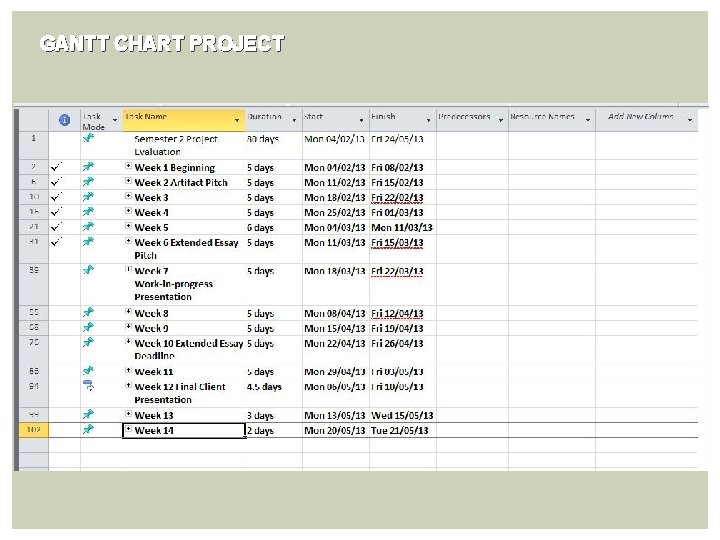The width and height of the screenshot is (720, 540).
Task: Open the Predecessors column filter dropdown
Action: coord(501,120)
